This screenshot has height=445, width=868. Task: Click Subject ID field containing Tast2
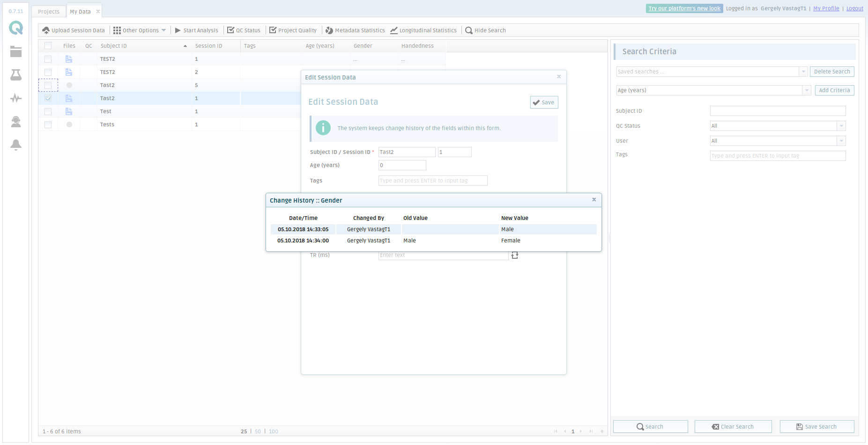pyautogui.click(x=407, y=152)
